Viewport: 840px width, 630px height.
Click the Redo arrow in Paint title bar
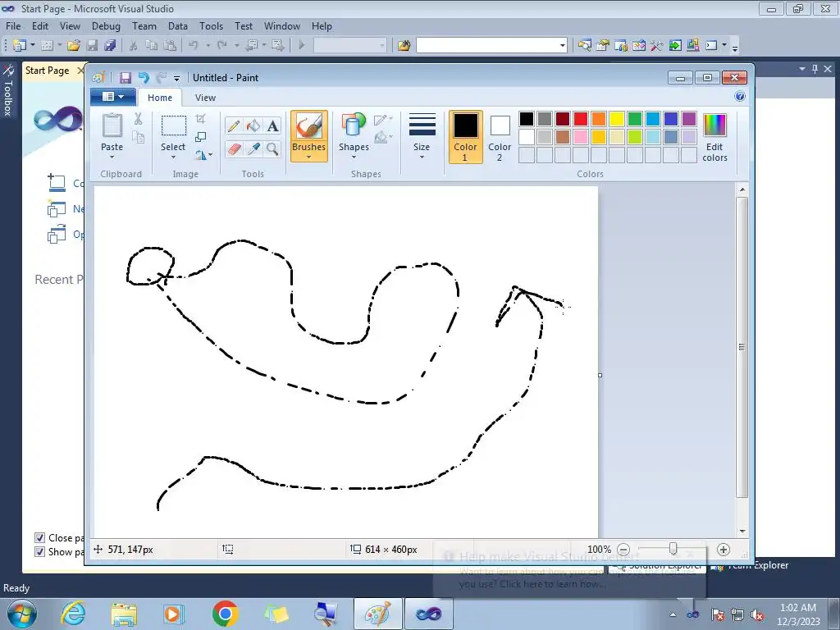coord(162,78)
